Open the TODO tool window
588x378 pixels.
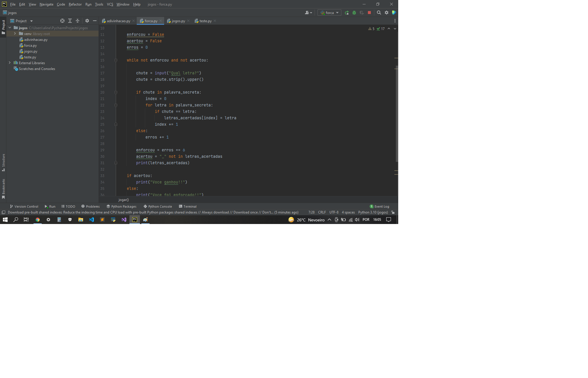tap(68, 206)
